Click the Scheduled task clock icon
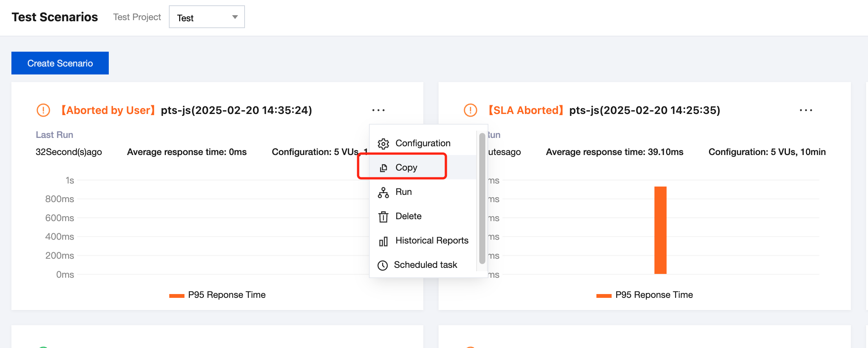This screenshot has width=868, height=348. click(x=383, y=265)
